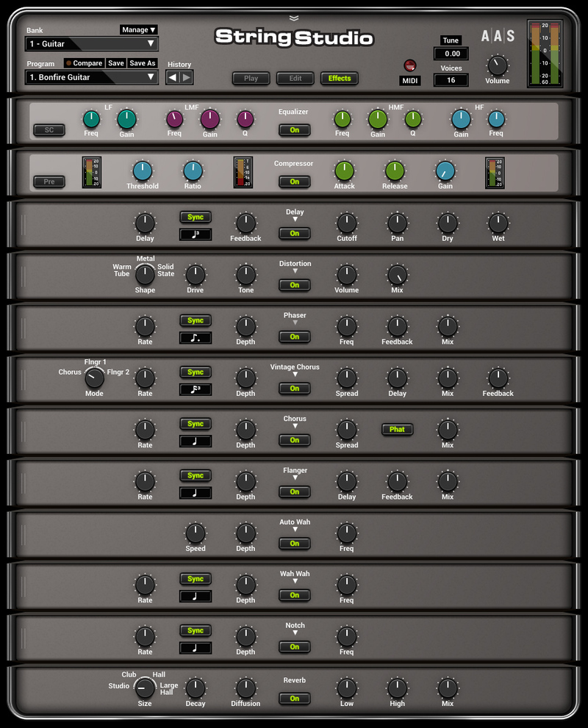Click the Notch module drag handle
588x728 pixels.
(24, 638)
